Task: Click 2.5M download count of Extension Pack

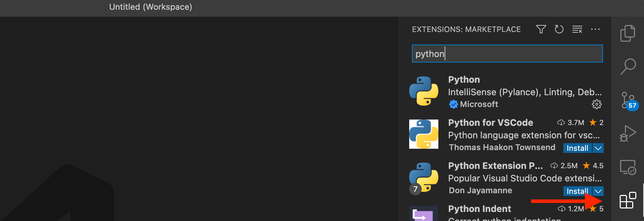Action: pos(564,166)
